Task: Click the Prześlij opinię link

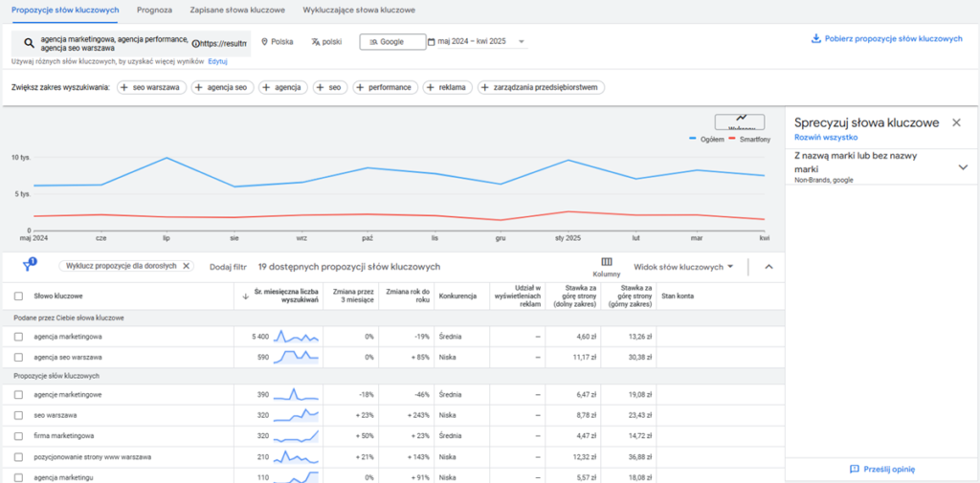Action: click(889, 470)
